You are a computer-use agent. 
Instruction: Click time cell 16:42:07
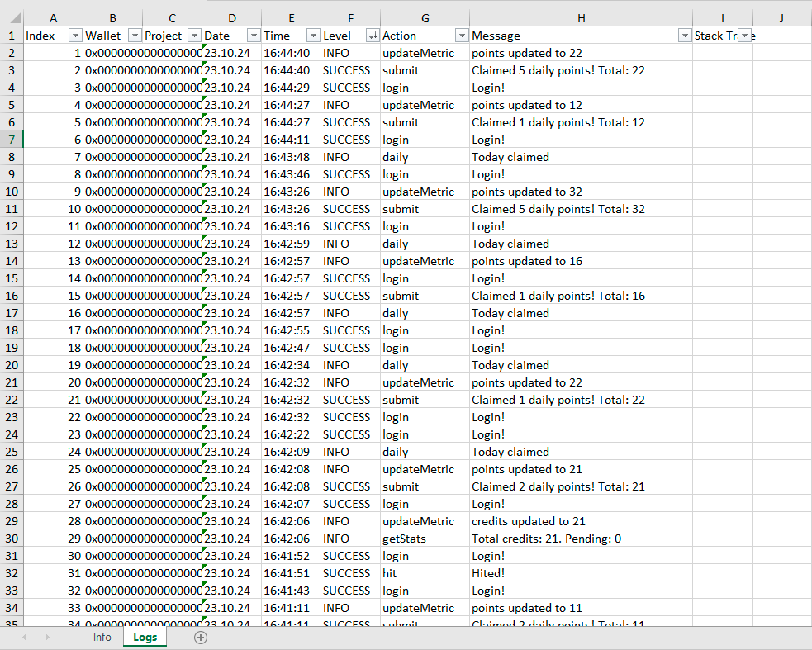pyautogui.click(x=291, y=504)
